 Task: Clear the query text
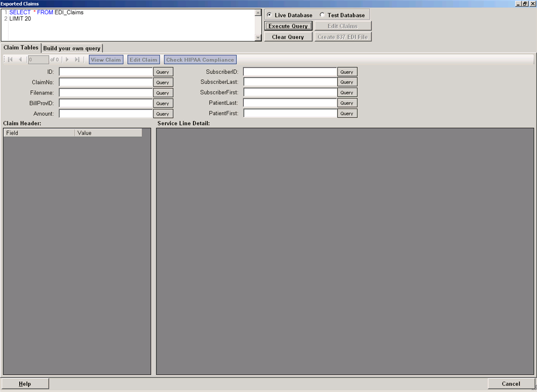click(288, 36)
